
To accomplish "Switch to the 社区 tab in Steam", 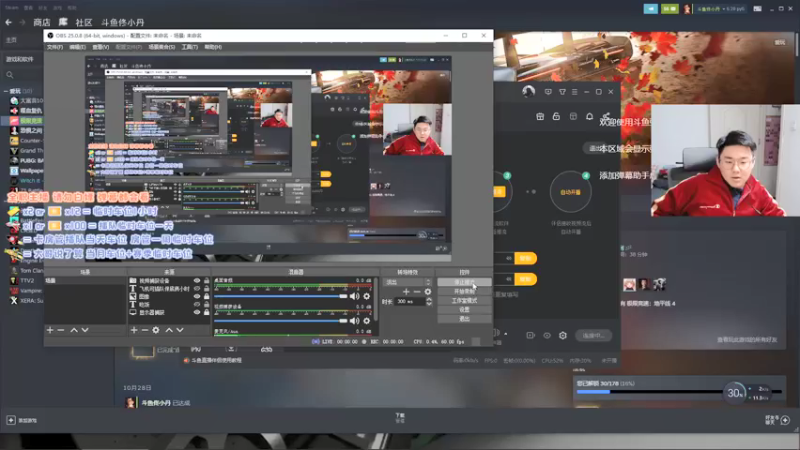I will coord(84,22).
